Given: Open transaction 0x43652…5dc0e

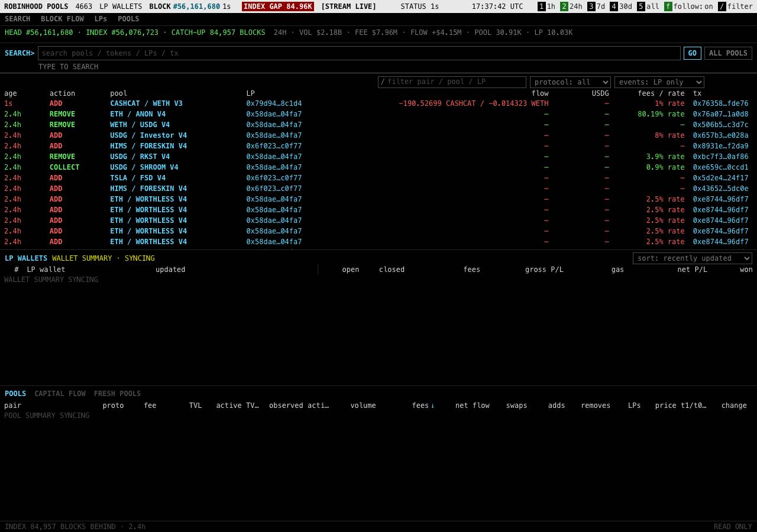Looking at the screenshot, I should tap(720, 189).
